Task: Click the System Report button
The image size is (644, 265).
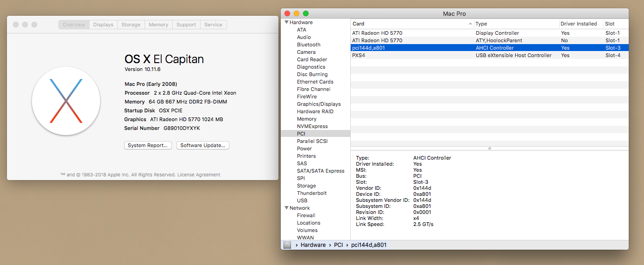Action: (148, 145)
